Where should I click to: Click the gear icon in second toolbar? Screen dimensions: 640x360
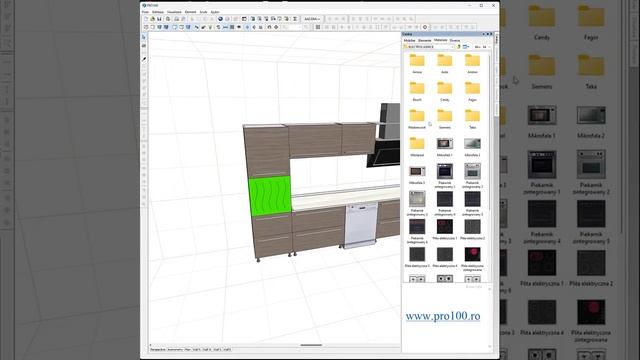[x=425, y=27]
